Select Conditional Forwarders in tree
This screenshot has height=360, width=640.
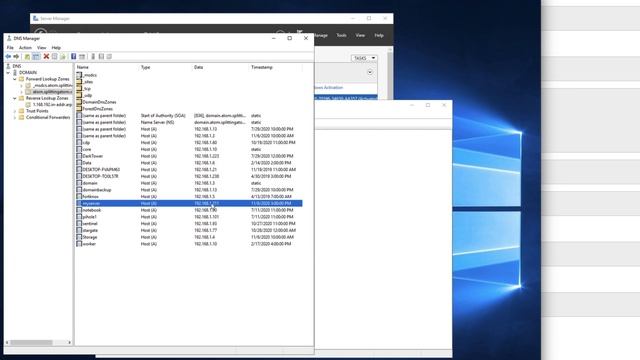coord(48,118)
